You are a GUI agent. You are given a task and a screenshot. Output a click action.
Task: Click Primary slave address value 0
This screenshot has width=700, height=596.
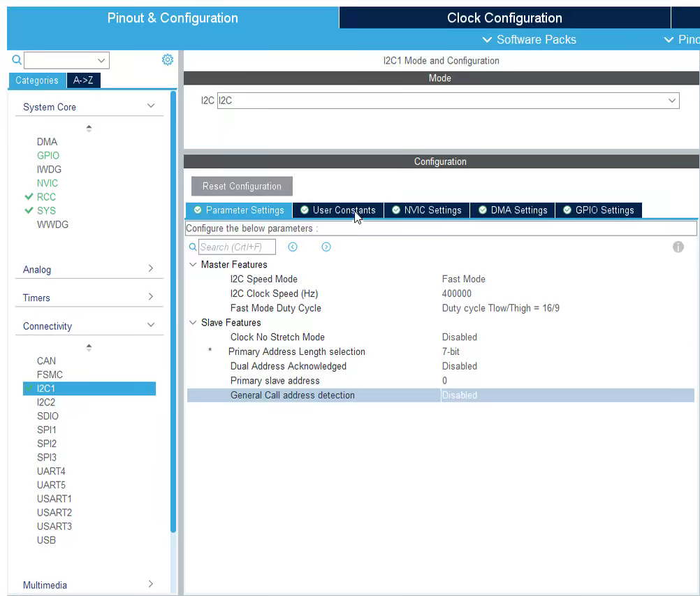click(444, 381)
